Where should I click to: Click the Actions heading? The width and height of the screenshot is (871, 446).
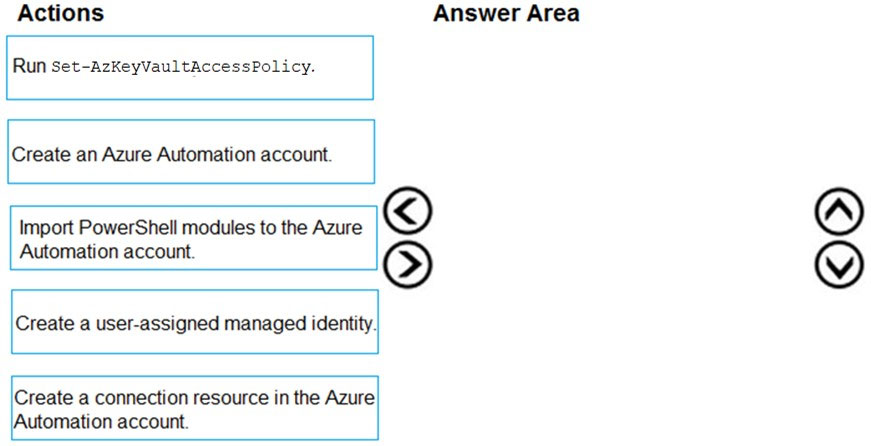[x=61, y=14]
